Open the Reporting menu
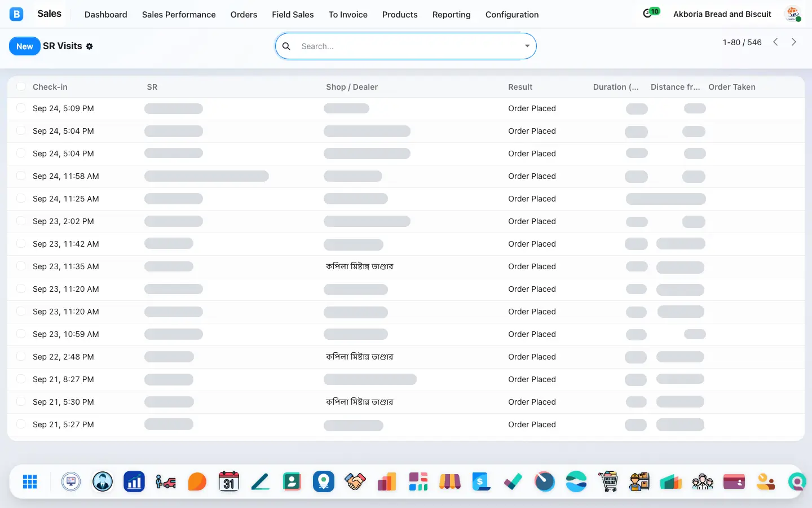The image size is (812, 508). 451,15
